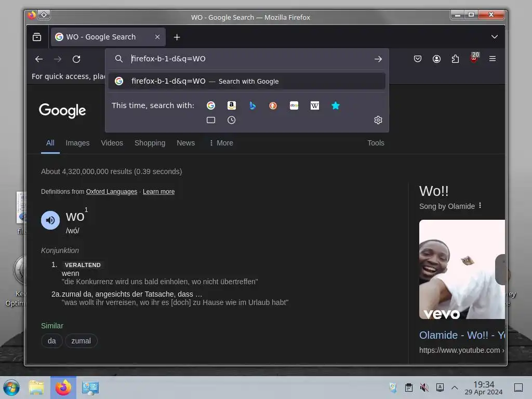This screenshot has height=399, width=532.
Task: Open the Olamide - Wo!! YouTube link
Action: pyautogui.click(x=462, y=335)
